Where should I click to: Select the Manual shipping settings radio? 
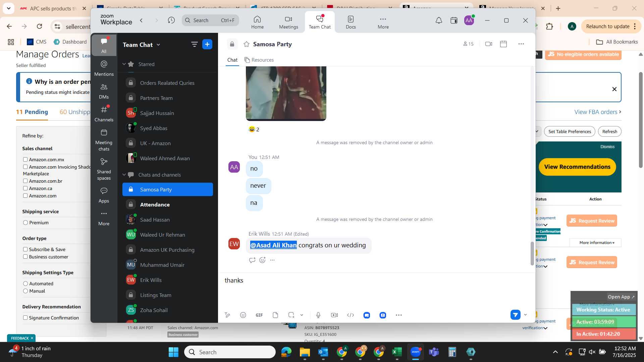click(x=25, y=291)
